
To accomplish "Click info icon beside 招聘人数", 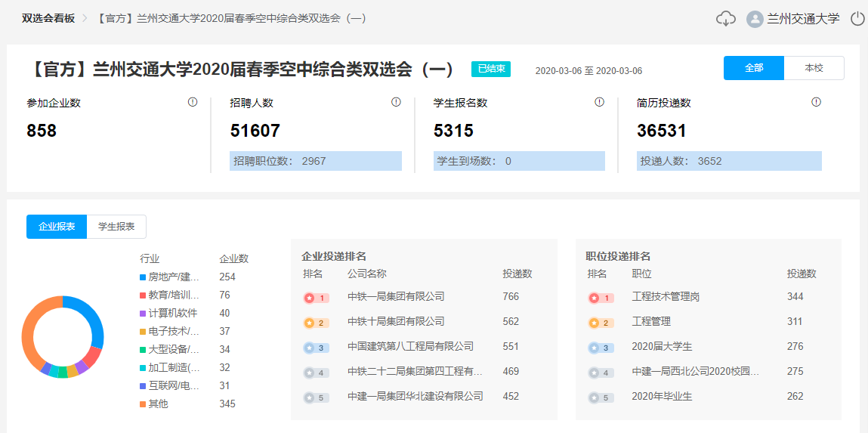I will pyautogui.click(x=396, y=102).
